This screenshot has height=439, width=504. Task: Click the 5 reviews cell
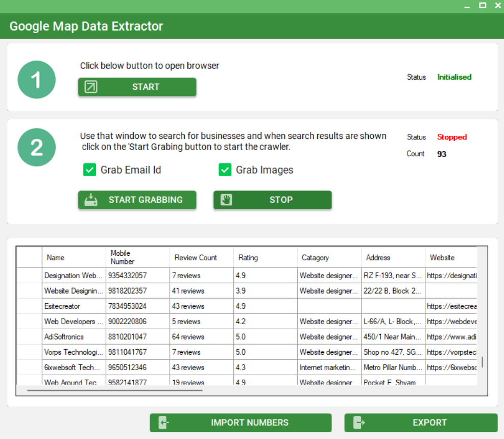click(x=202, y=322)
